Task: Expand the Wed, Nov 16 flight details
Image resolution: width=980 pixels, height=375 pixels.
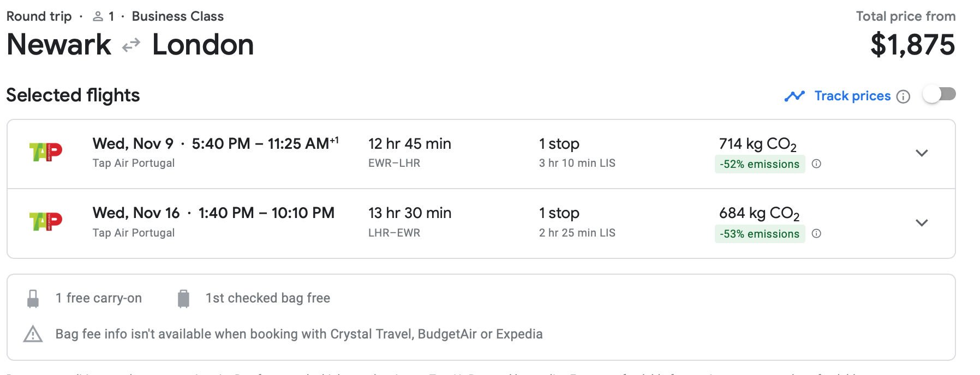Action: tap(922, 222)
